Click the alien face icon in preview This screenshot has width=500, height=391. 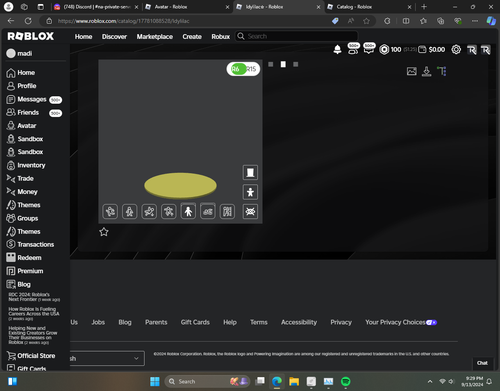coord(250,211)
